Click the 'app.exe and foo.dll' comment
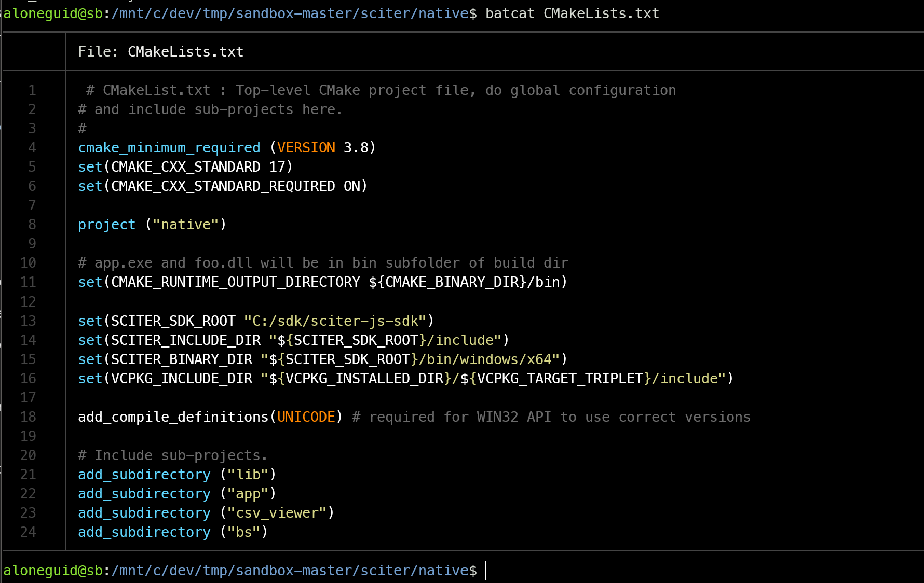The height and width of the screenshot is (583, 924). point(323,263)
